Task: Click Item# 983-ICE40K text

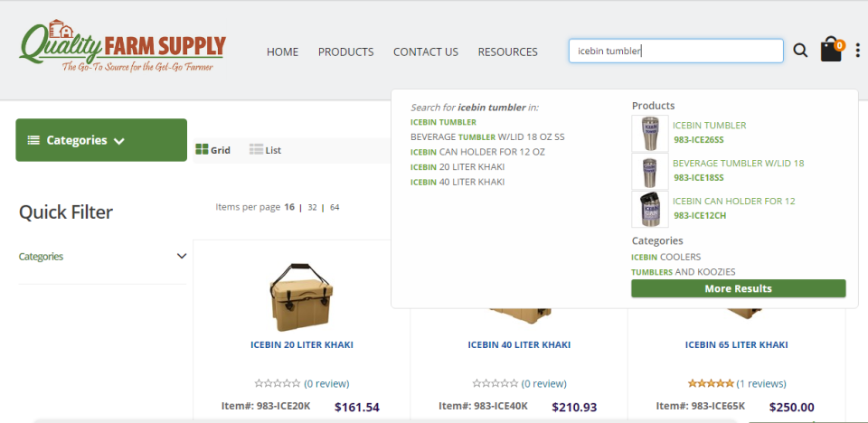Action: click(x=483, y=406)
